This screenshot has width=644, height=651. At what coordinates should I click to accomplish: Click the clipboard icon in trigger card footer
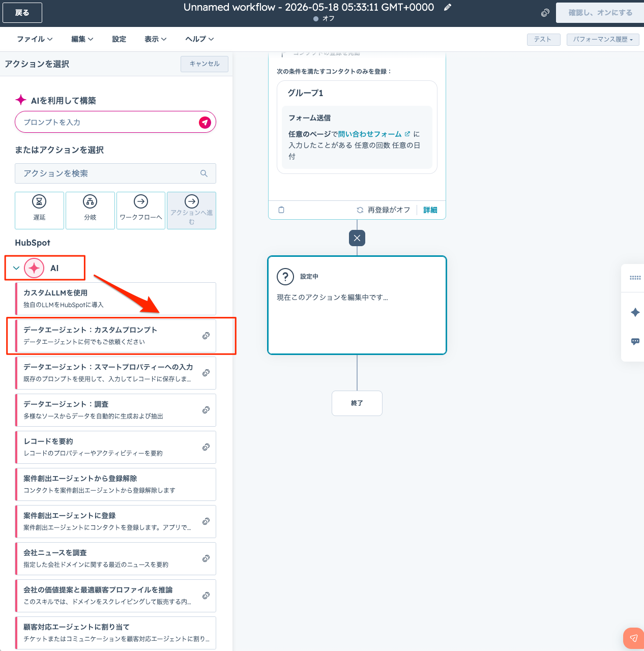pos(281,210)
